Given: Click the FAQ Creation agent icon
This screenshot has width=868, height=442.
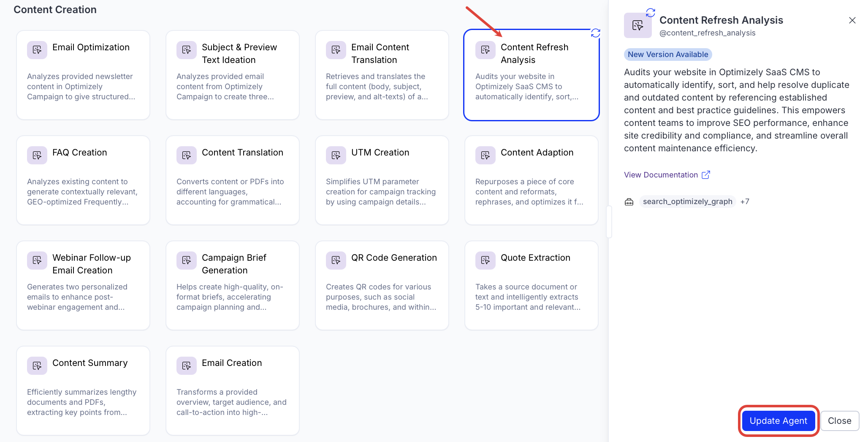Looking at the screenshot, I should [x=37, y=155].
